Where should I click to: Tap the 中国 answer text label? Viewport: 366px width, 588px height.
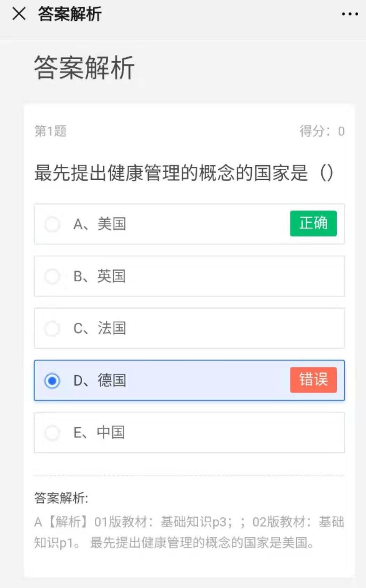click(111, 433)
